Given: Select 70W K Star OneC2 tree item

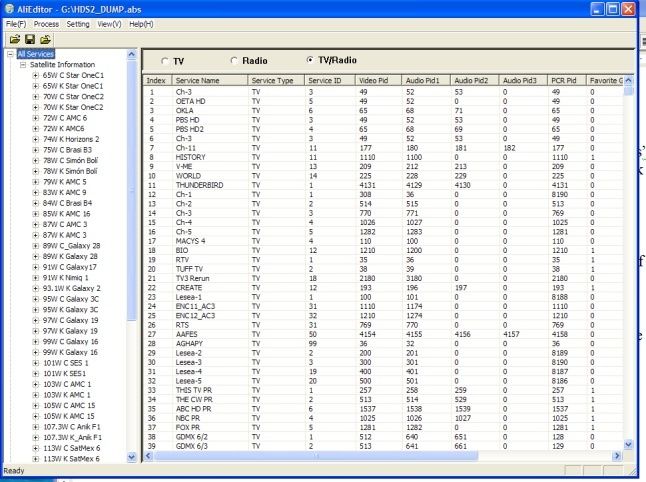Looking at the screenshot, I should [73, 107].
